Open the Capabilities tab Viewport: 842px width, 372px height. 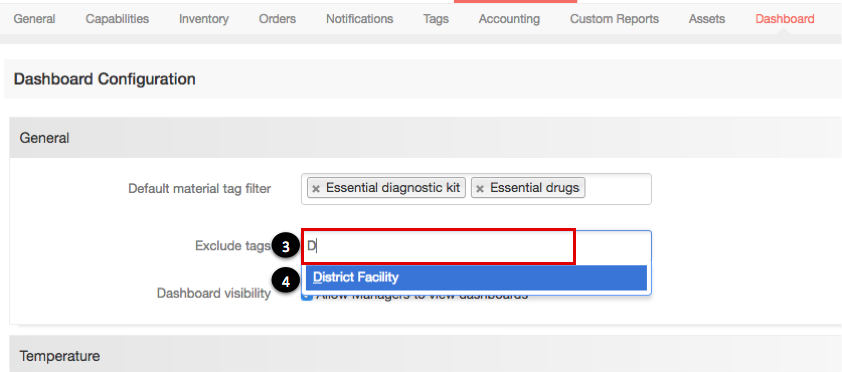(117, 19)
